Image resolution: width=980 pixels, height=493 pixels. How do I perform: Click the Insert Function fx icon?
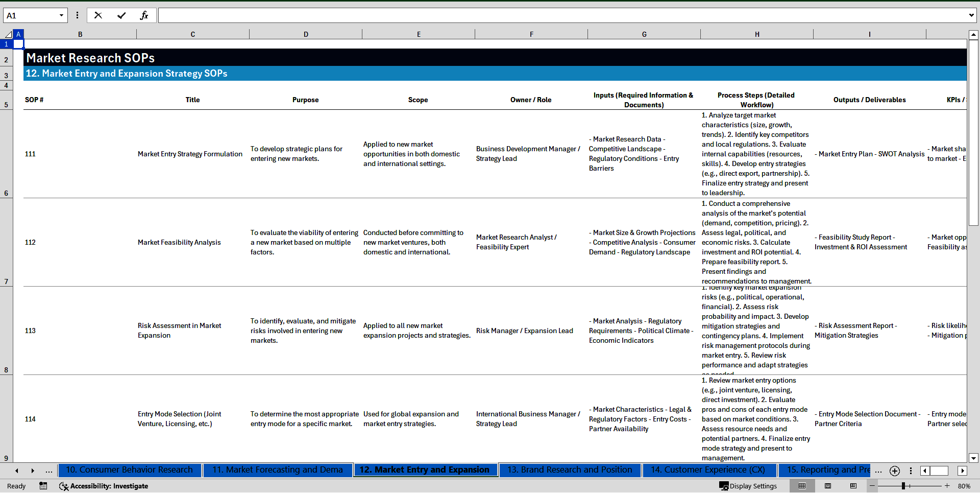point(144,15)
